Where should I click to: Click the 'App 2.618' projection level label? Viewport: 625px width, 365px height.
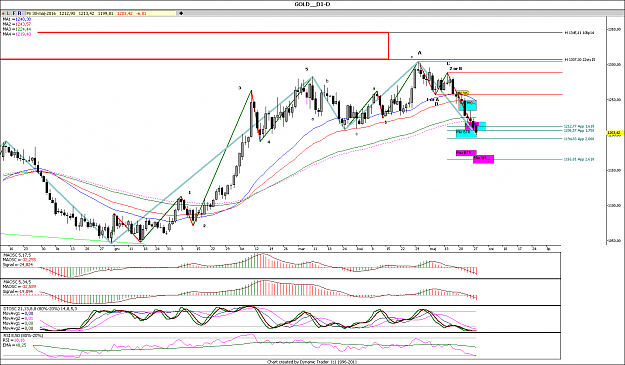coord(579,159)
